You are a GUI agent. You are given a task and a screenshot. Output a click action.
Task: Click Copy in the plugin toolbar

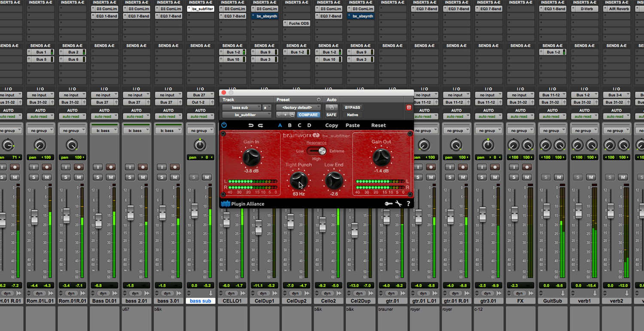tap(331, 125)
